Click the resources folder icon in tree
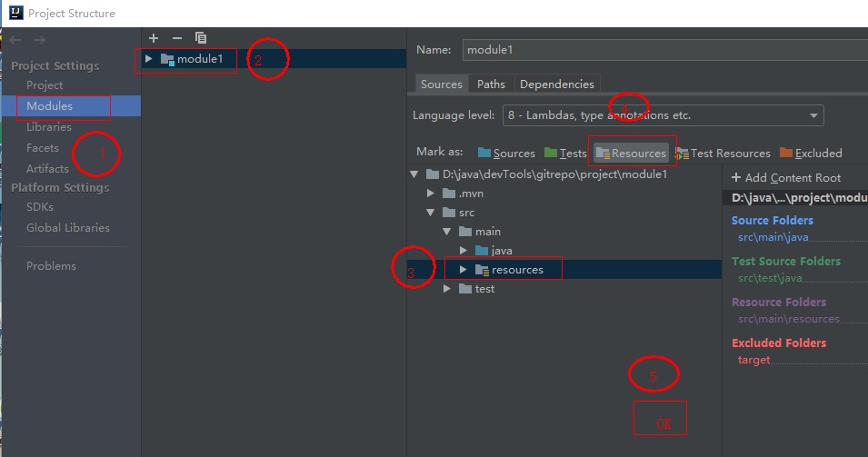The image size is (868, 457). [x=482, y=270]
